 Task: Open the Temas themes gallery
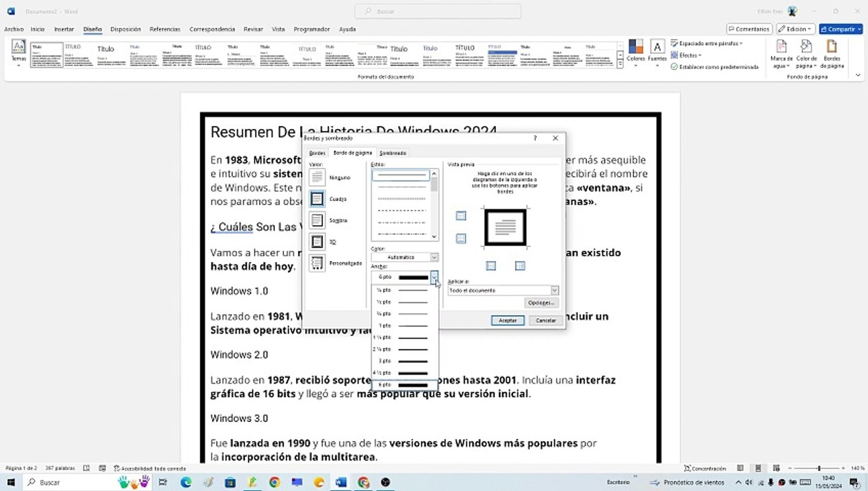pyautogui.click(x=18, y=53)
